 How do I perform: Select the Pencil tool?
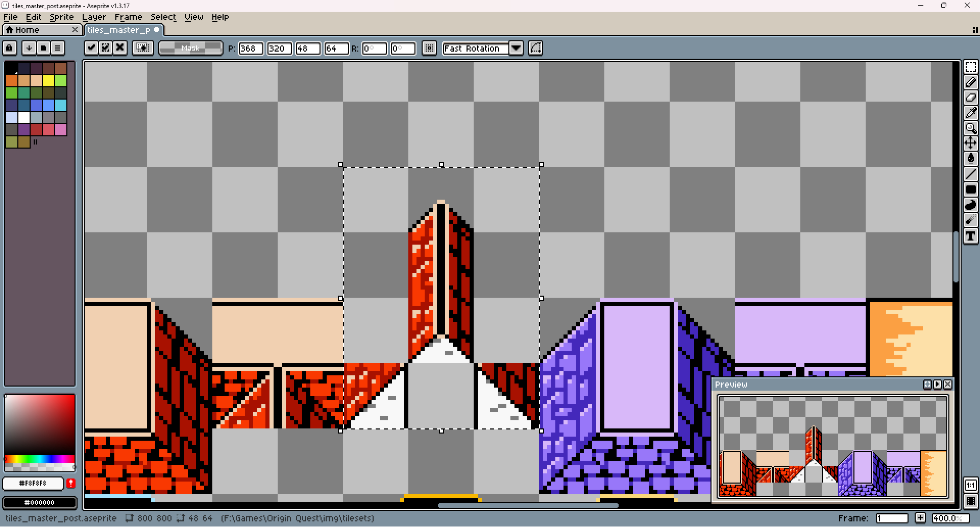click(970, 82)
